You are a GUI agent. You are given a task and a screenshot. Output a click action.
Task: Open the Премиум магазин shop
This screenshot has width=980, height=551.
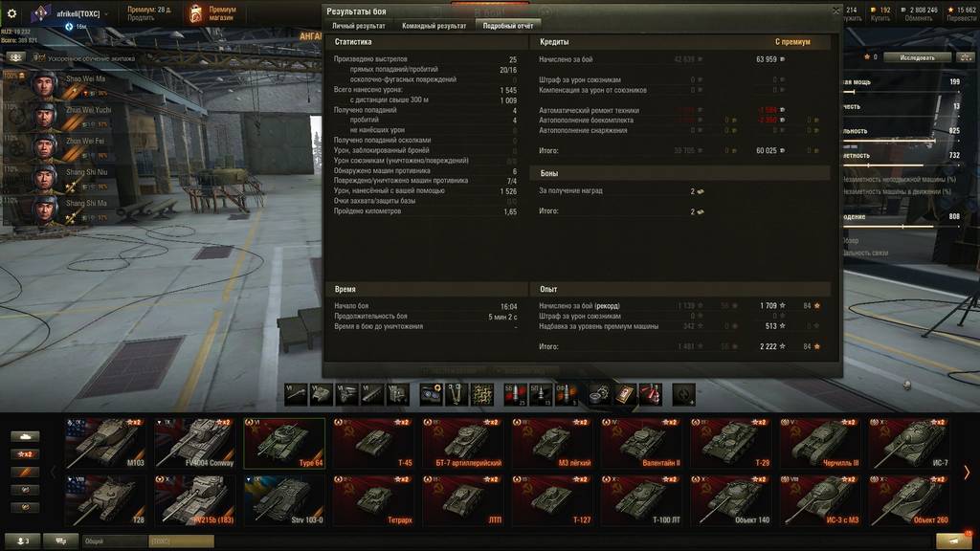click(213, 13)
